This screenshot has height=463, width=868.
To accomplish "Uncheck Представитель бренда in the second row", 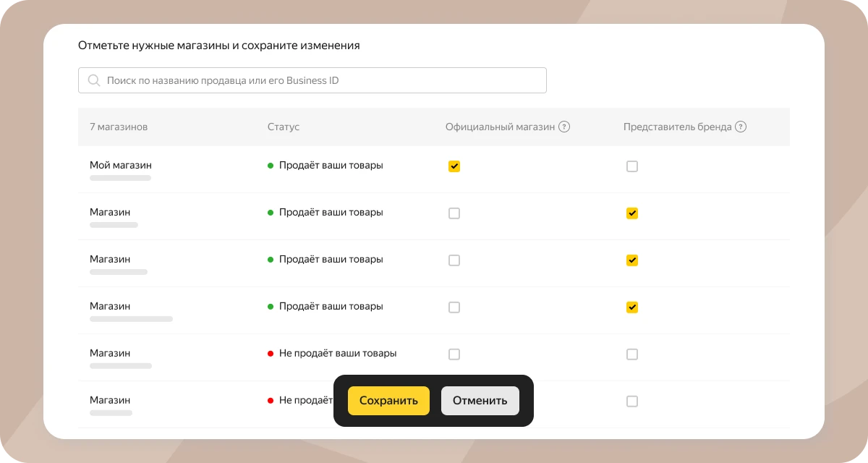I will pyautogui.click(x=632, y=213).
